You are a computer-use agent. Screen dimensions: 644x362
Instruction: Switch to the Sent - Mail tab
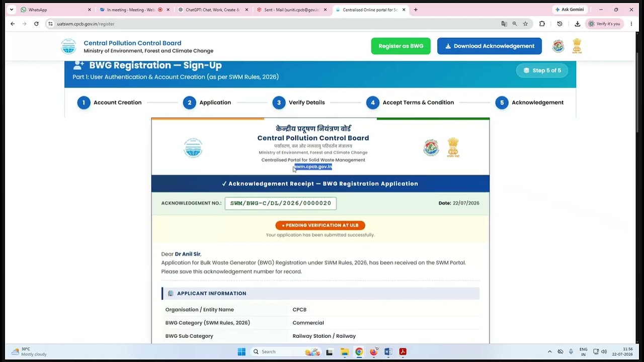[x=292, y=10]
